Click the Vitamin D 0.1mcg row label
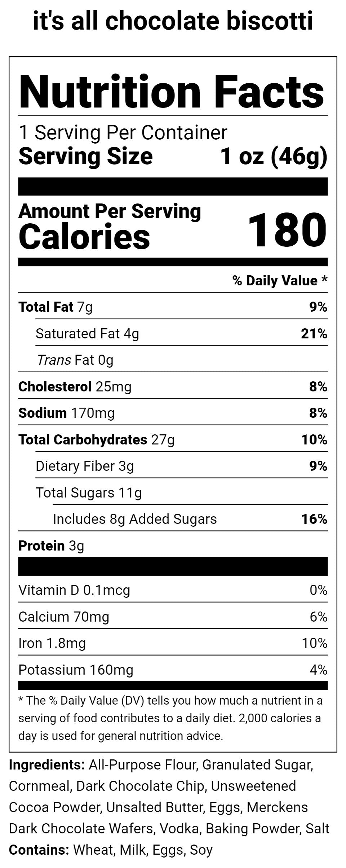 (x=74, y=590)
